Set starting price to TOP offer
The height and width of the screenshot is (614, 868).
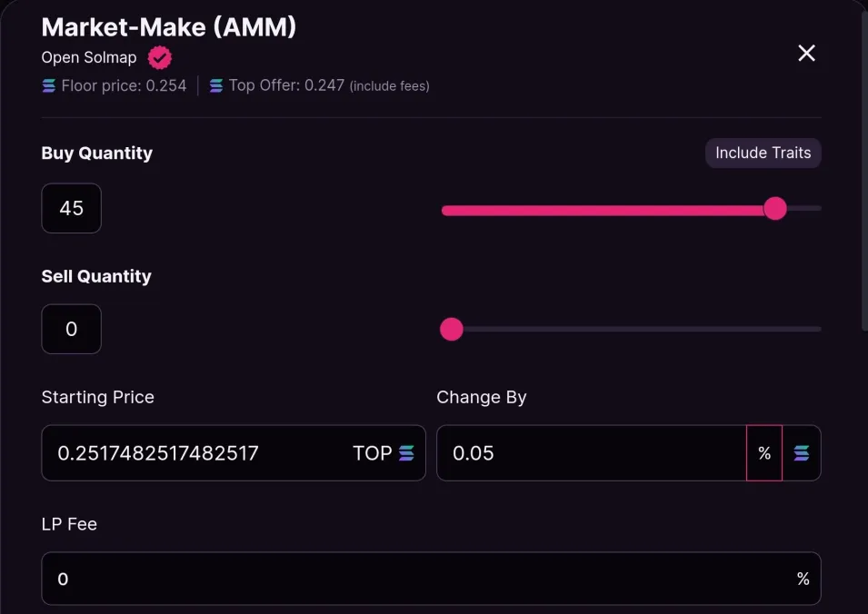pyautogui.click(x=372, y=453)
